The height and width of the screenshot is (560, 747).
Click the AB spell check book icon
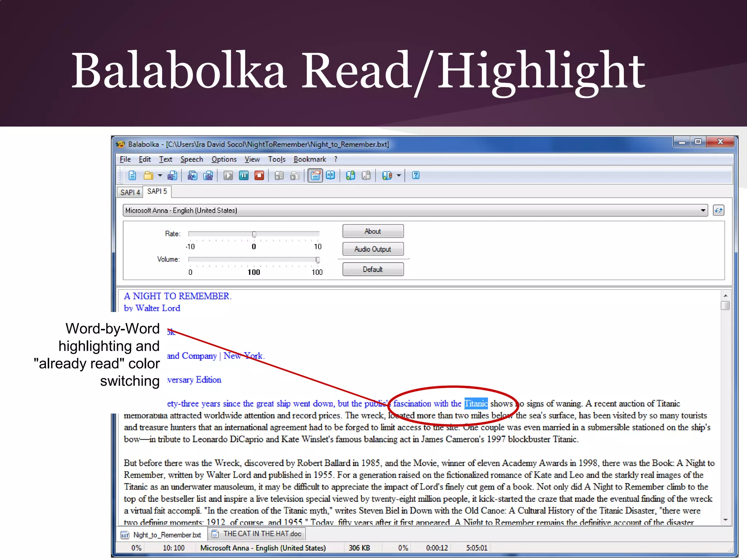[330, 176]
